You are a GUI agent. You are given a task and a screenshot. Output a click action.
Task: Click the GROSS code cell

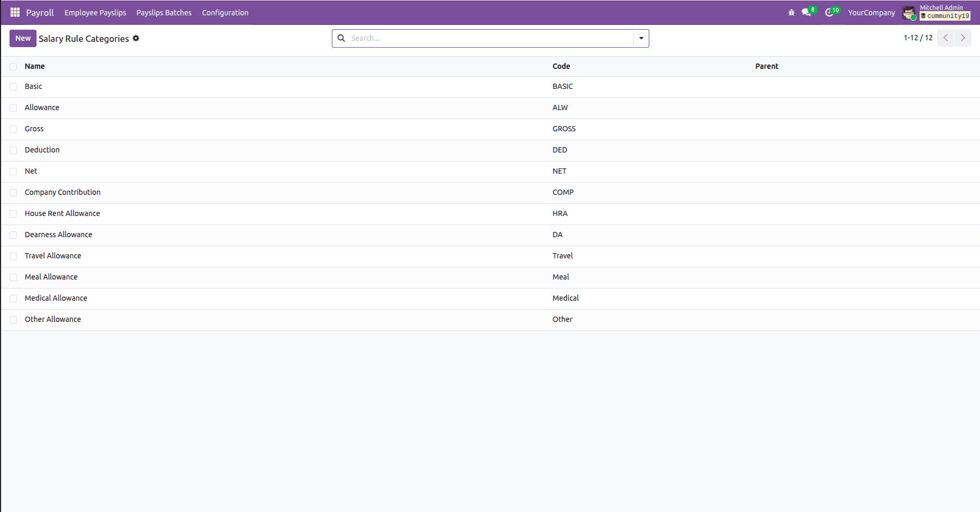click(564, 129)
